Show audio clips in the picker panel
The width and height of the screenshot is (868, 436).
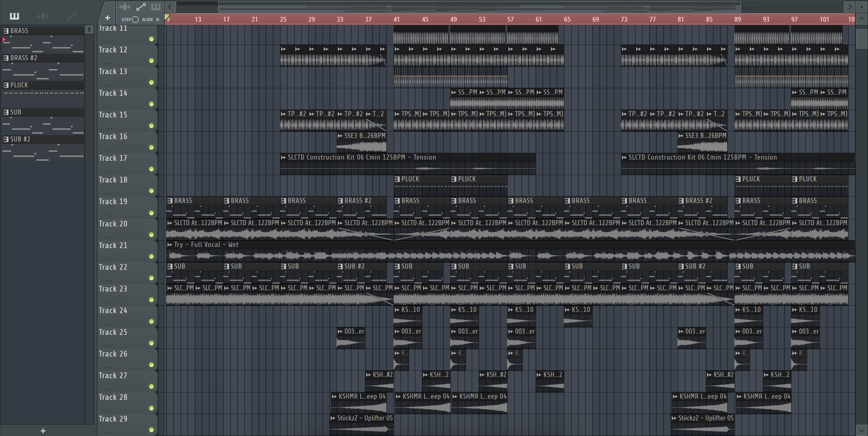click(43, 16)
